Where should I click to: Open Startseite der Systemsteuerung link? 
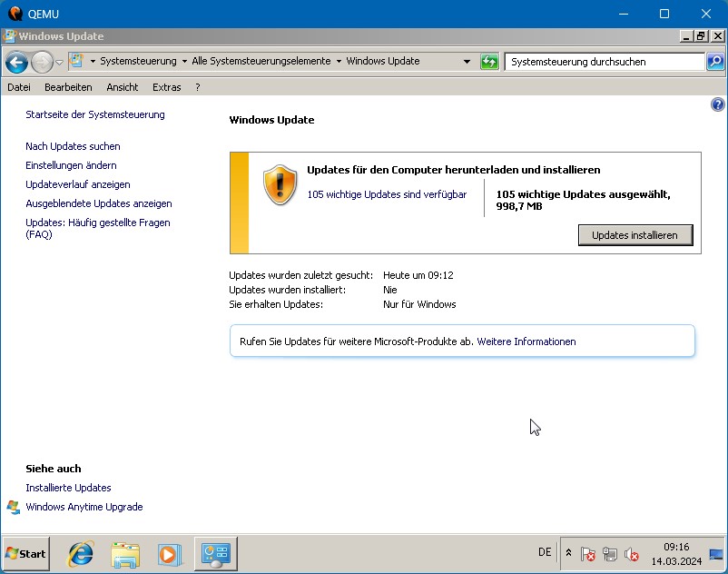[95, 114]
